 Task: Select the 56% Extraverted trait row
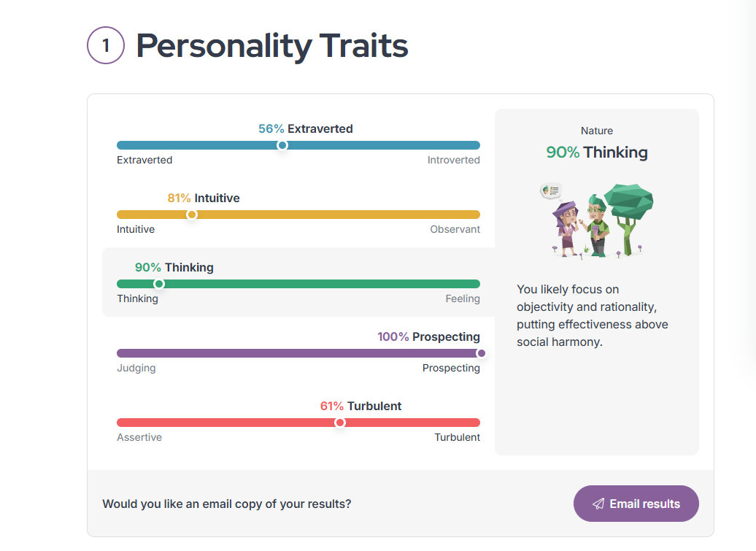tap(298, 145)
